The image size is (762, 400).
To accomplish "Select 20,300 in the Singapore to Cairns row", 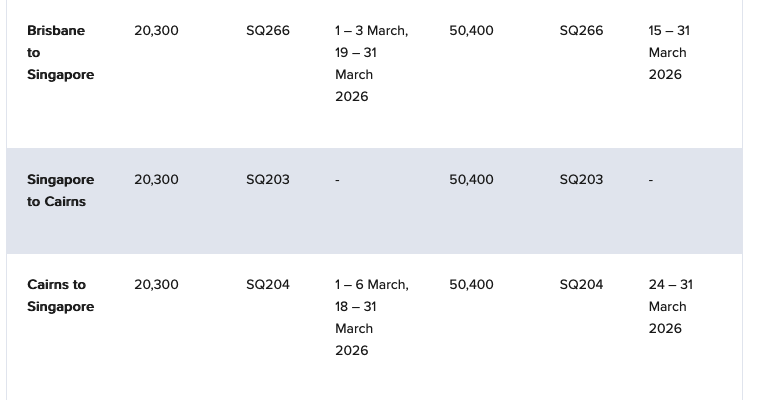I will click(x=156, y=179).
